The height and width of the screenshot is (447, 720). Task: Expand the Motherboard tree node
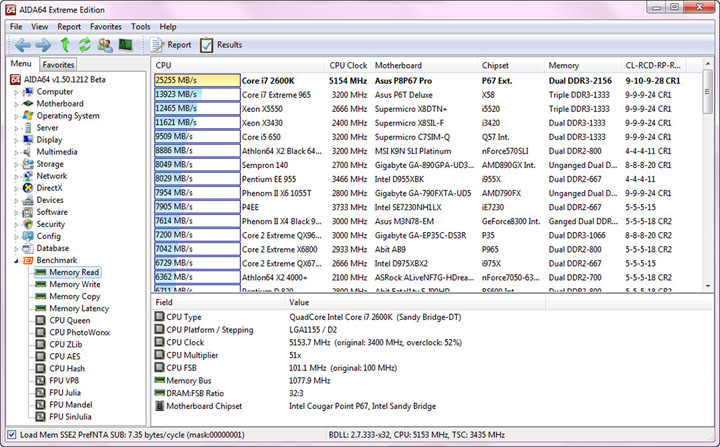point(16,104)
